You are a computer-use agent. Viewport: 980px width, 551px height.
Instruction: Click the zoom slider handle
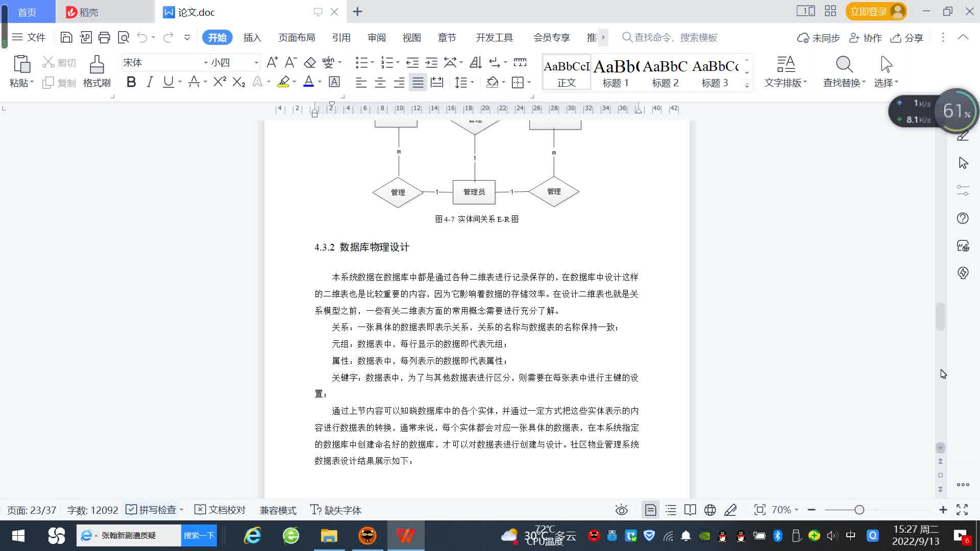[859, 510]
